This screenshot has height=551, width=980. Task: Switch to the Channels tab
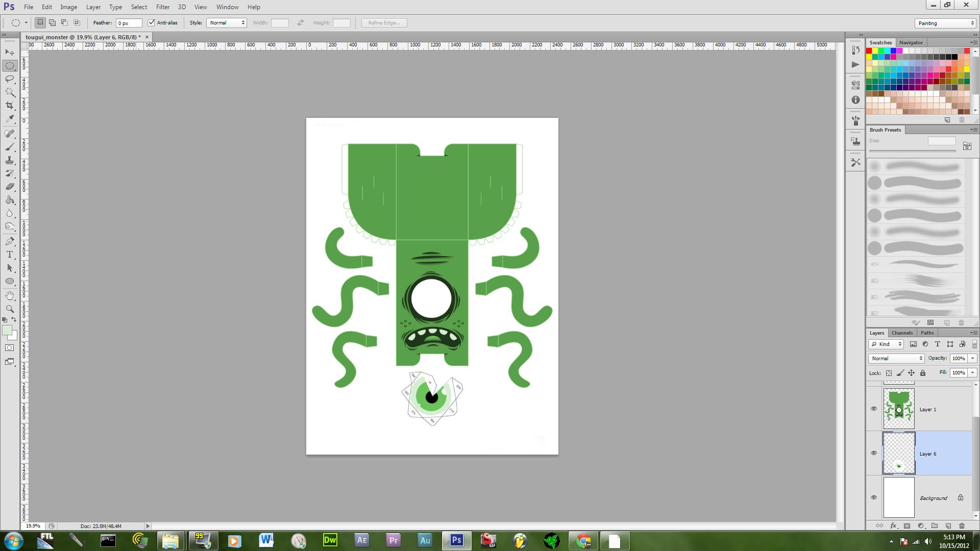pos(902,333)
